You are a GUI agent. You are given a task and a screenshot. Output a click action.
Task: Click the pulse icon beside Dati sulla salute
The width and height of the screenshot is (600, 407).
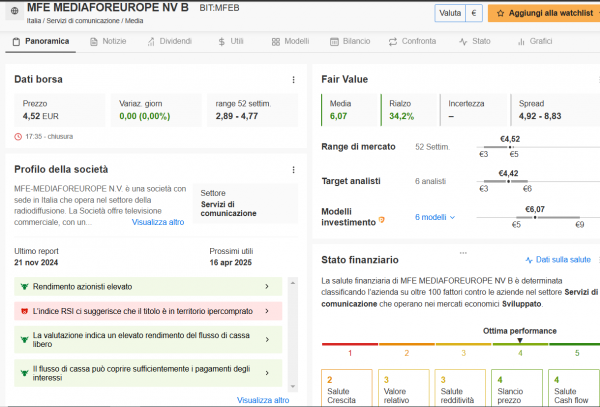(x=529, y=260)
